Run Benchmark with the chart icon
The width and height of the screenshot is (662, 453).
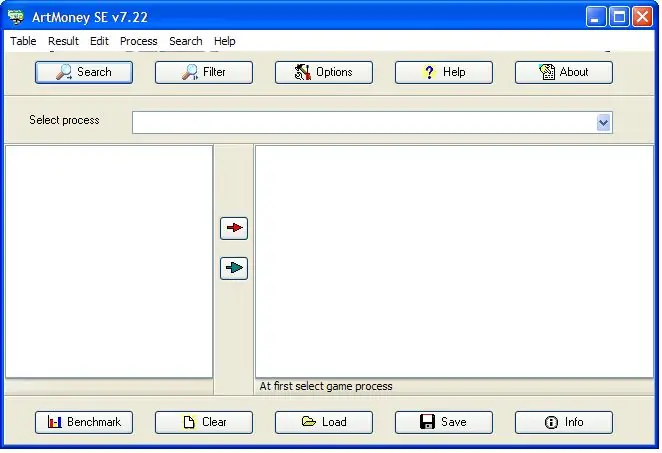click(84, 422)
